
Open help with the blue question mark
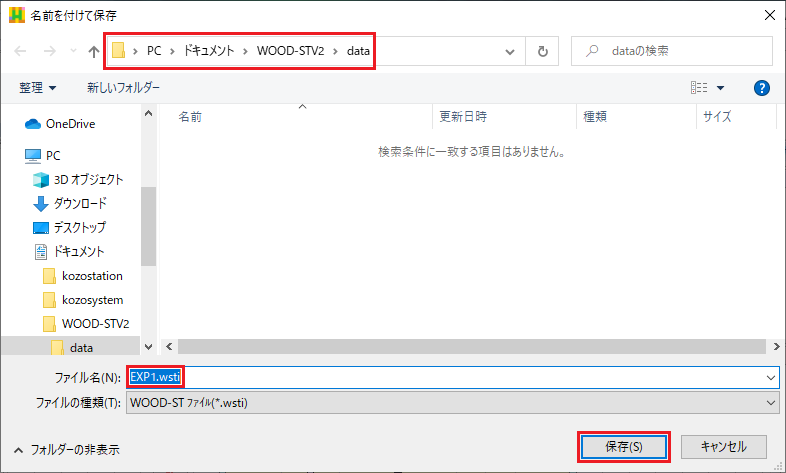(x=762, y=88)
